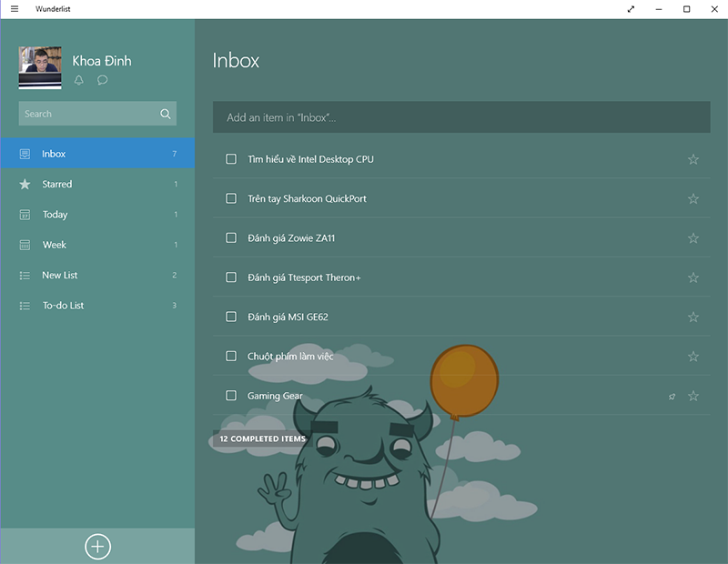The image size is (728, 564).
Task: Expand the 12 Completed Items section
Action: pyautogui.click(x=263, y=438)
